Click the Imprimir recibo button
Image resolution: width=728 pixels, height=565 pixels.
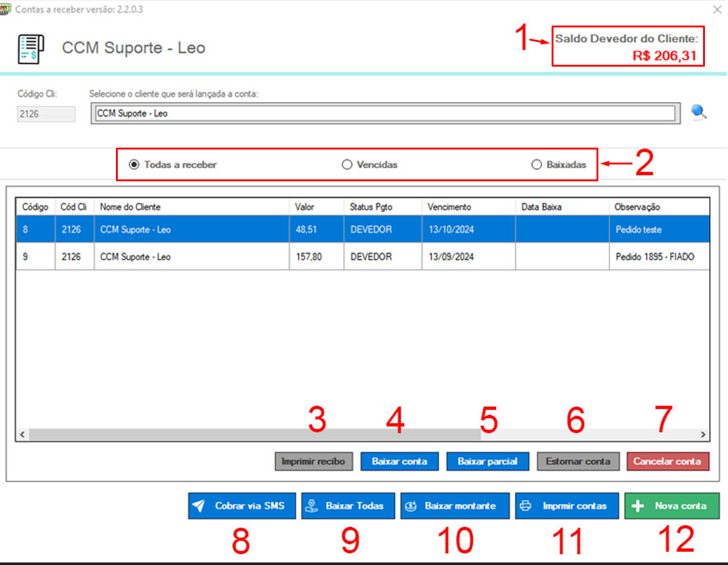314,462
